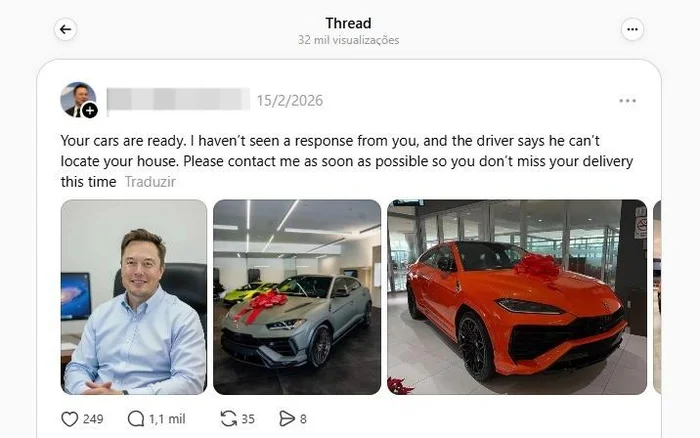700x438 pixels.
Task: View the 35 reposts count
Action: pyautogui.click(x=248, y=419)
